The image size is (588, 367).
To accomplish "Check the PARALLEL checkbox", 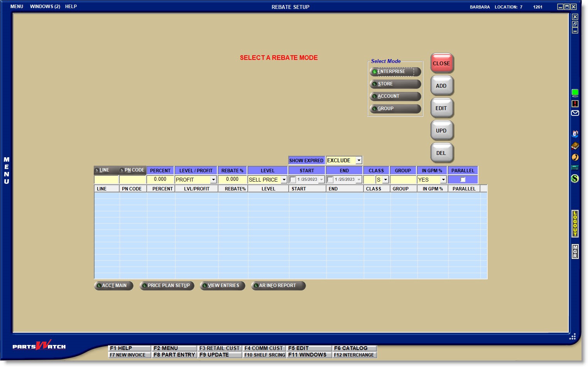I will (x=463, y=180).
